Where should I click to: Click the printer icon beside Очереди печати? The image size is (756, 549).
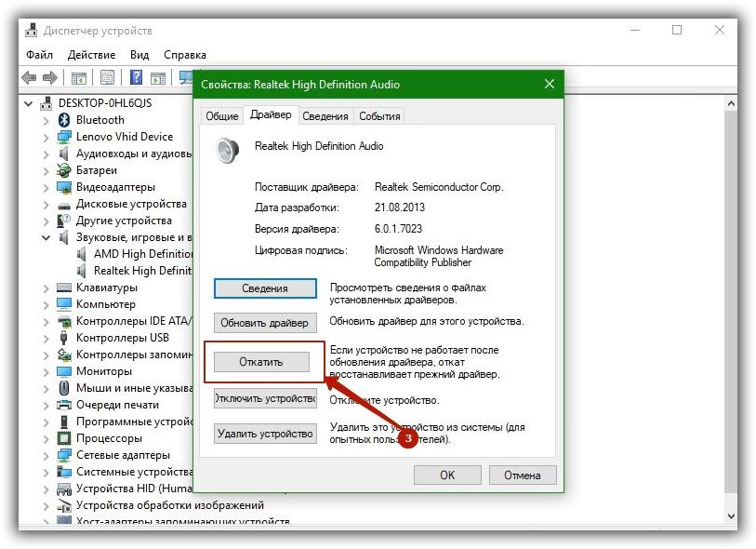click(x=63, y=405)
